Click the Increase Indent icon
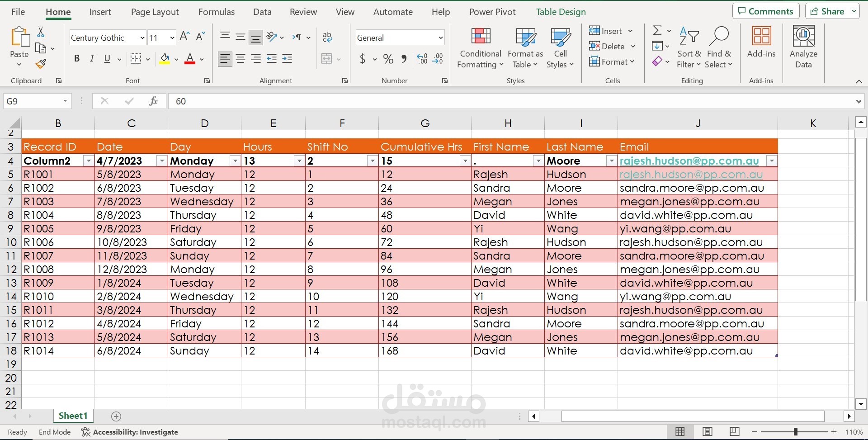This screenshot has height=440, width=868. coord(287,59)
